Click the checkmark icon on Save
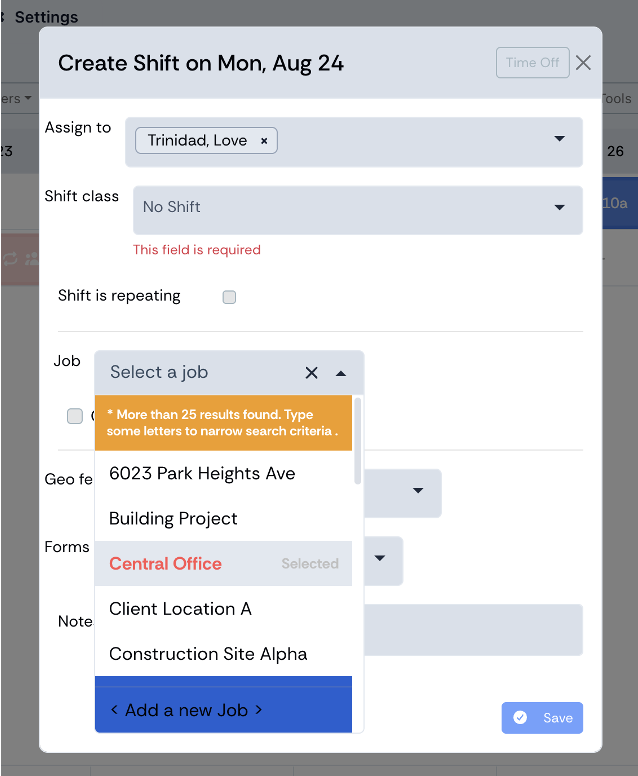638x776 pixels. tap(520, 717)
